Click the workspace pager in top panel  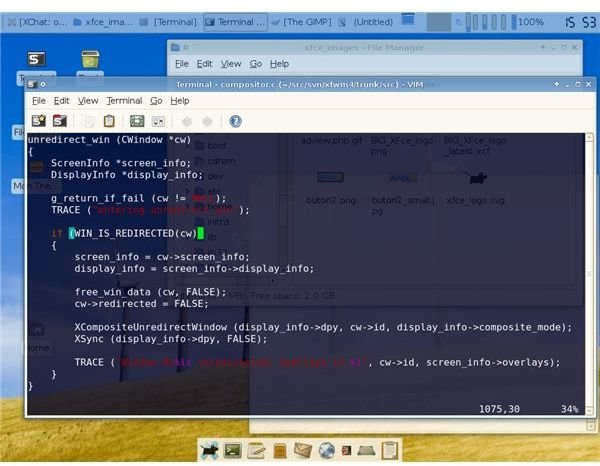pyautogui.click(x=439, y=21)
